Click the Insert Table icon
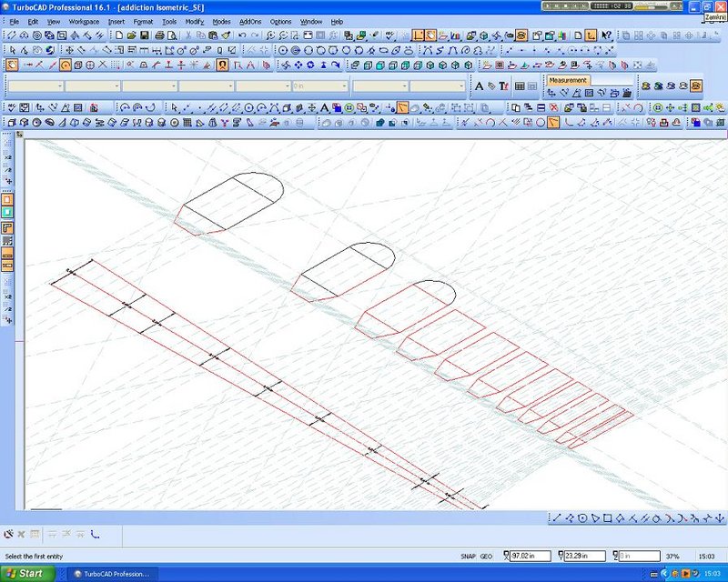This screenshot has width=728, height=582. coord(520,85)
